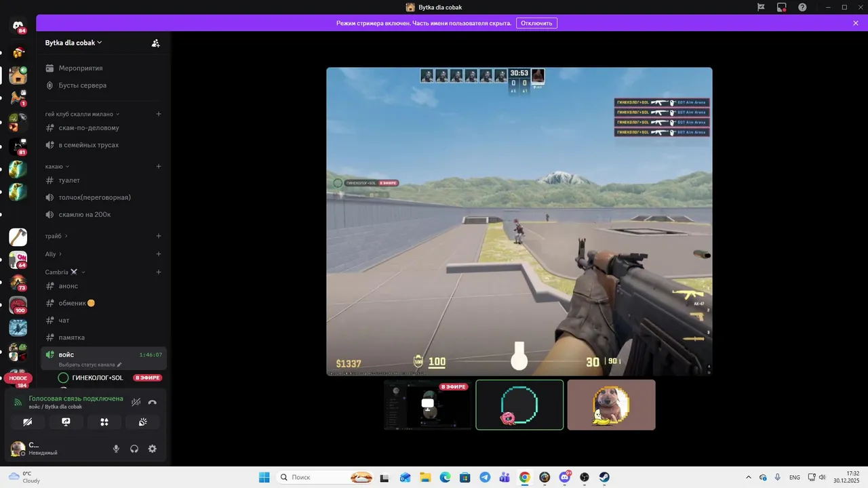The width and height of the screenshot is (868, 488).
Task: Open Бусты сервера entry
Action: click(103, 85)
